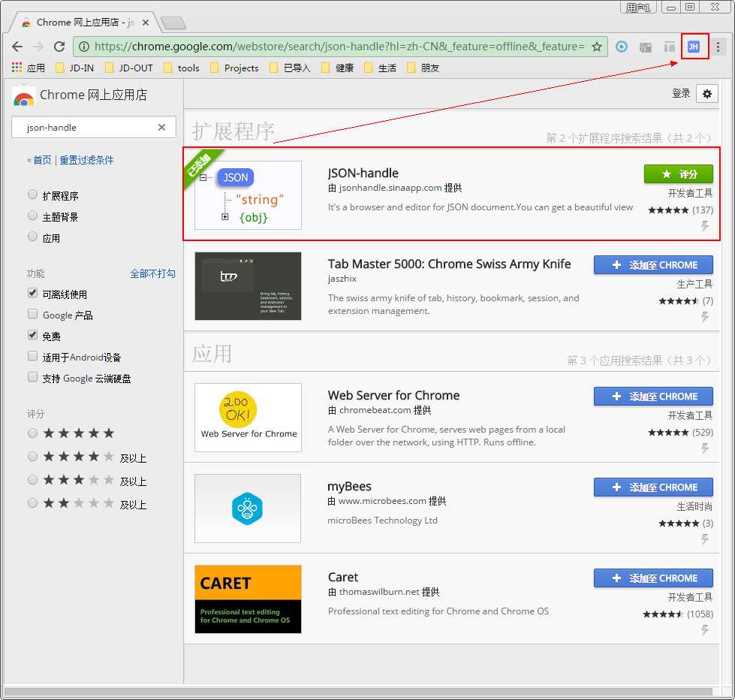
Task: Enable 支持 Google 云端硬盘 checkbox
Action: [32, 377]
